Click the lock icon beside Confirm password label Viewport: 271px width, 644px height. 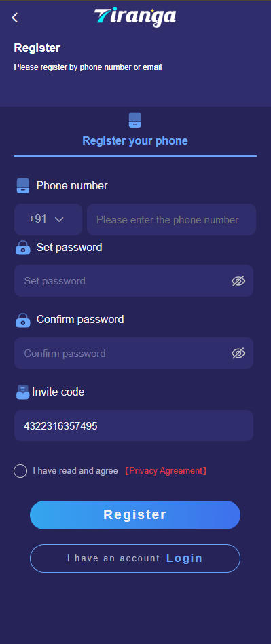coord(23,320)
